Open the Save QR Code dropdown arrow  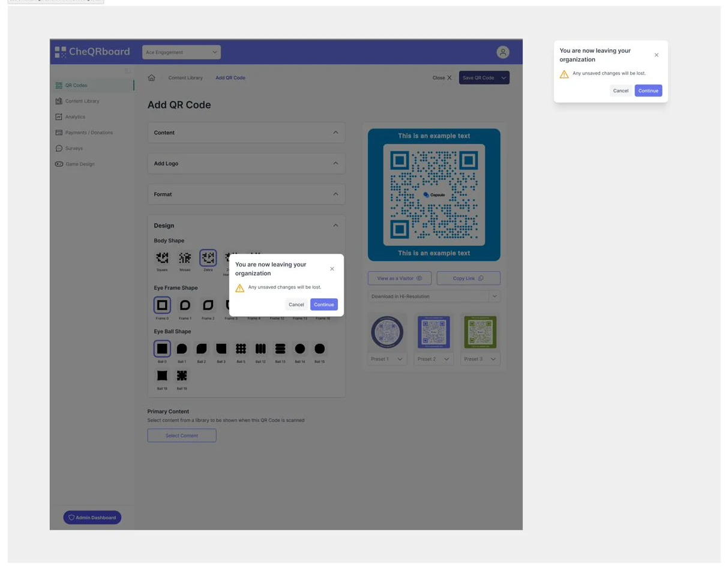point(504,77)
